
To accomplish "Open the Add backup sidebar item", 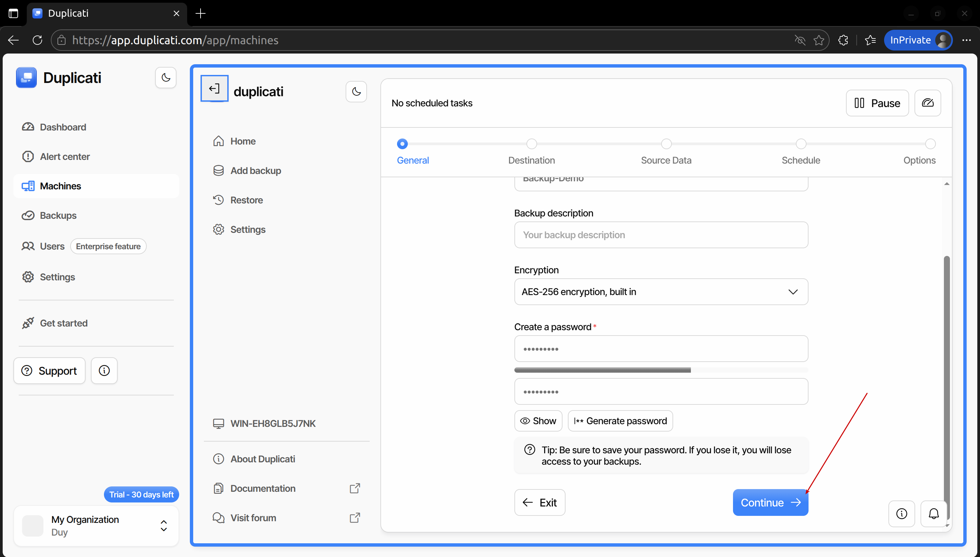I will pos(255,171).
